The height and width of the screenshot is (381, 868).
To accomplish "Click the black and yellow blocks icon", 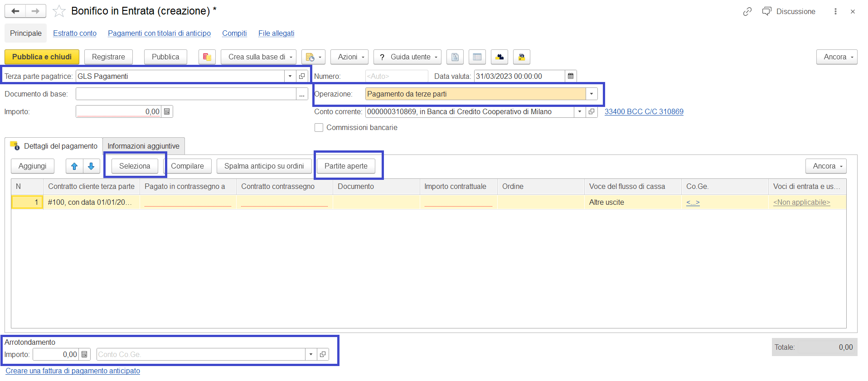I will point(499,57).
